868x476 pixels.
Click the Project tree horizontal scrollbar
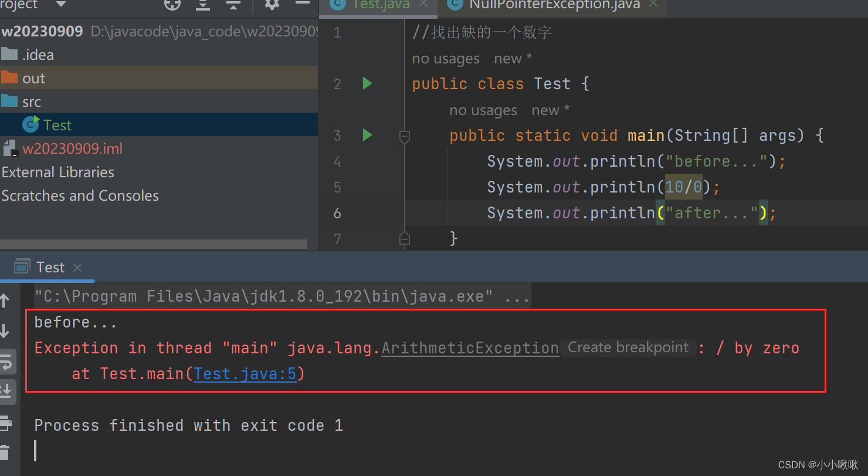(x=154, y=244)
